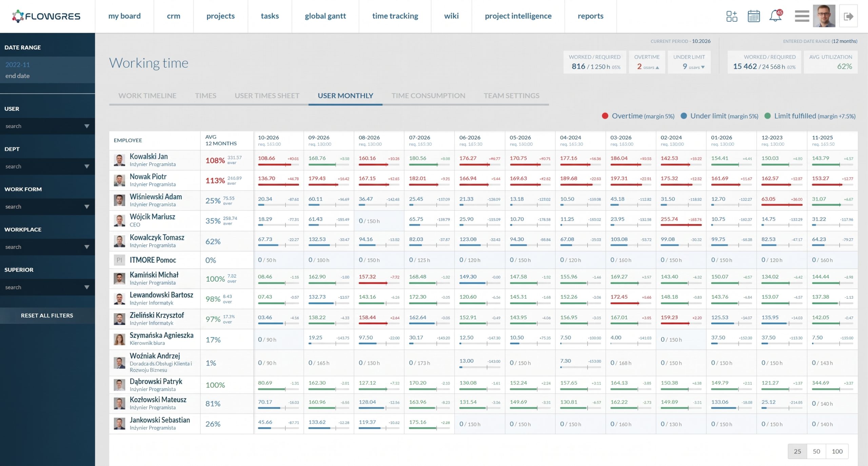Click the overtime users up arrow

tap(657, 68)
